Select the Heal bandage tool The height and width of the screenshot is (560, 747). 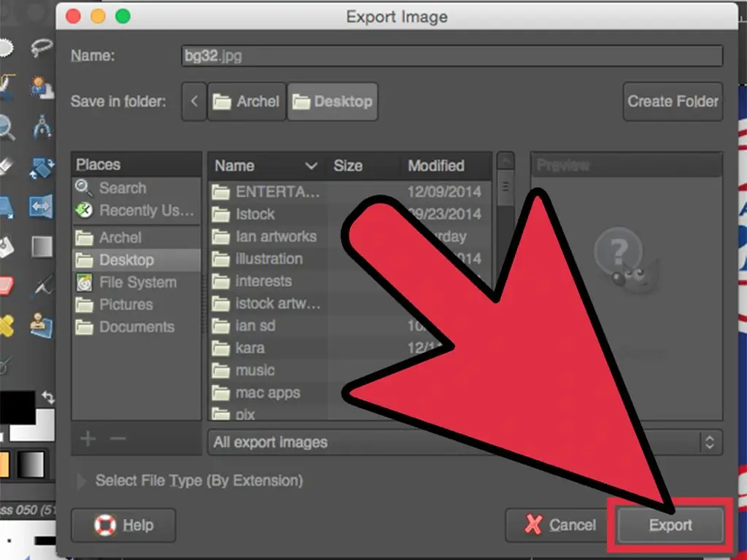point(7,327)
